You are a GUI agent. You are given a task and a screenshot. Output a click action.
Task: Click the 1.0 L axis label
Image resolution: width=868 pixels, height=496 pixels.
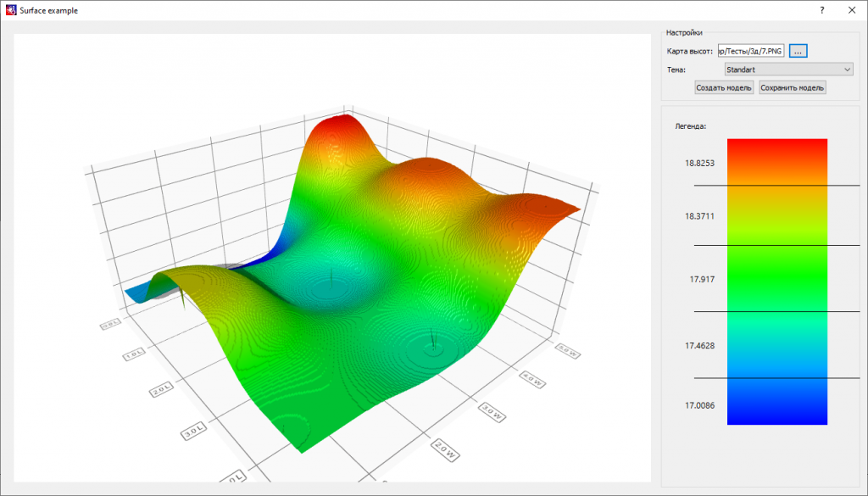(x=134, y=354)
